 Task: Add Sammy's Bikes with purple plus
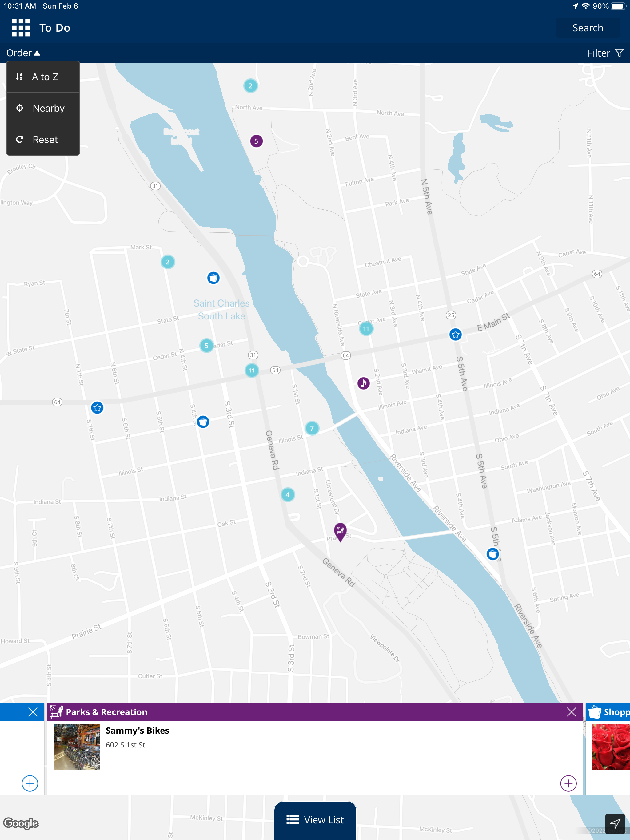click(568, 783)
